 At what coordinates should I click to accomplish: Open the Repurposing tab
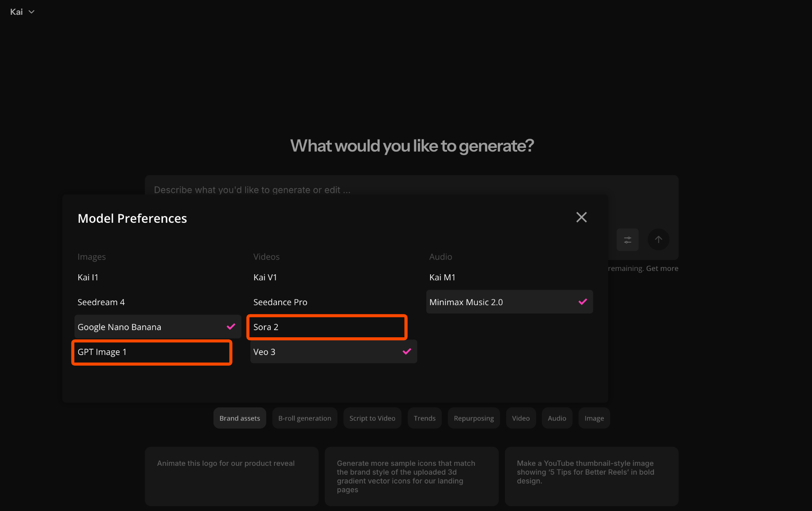pyautogui.click(x=474, y=418)
